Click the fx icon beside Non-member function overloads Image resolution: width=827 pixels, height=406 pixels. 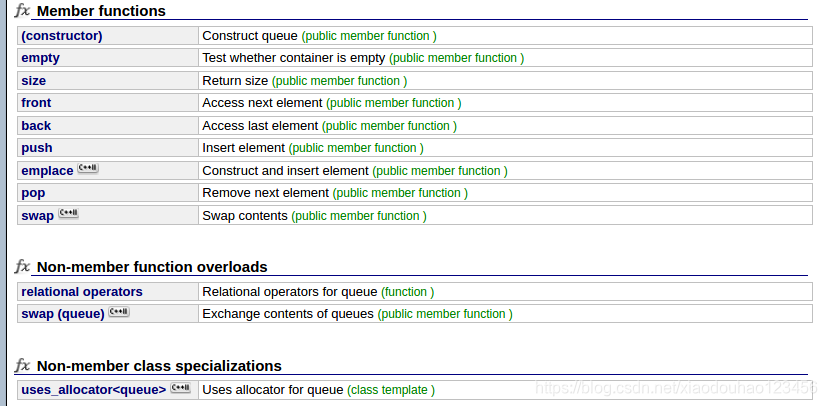(x=22, y=266)
